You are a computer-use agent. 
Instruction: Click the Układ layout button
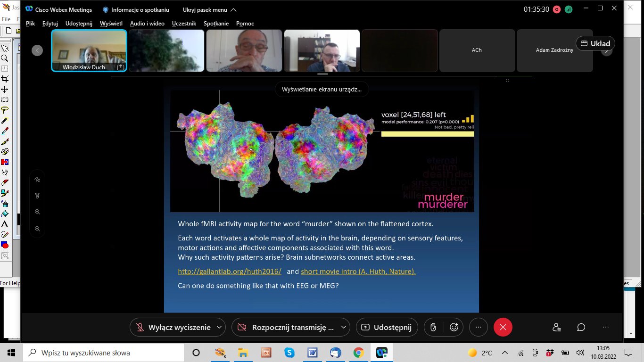pos(595,43)
